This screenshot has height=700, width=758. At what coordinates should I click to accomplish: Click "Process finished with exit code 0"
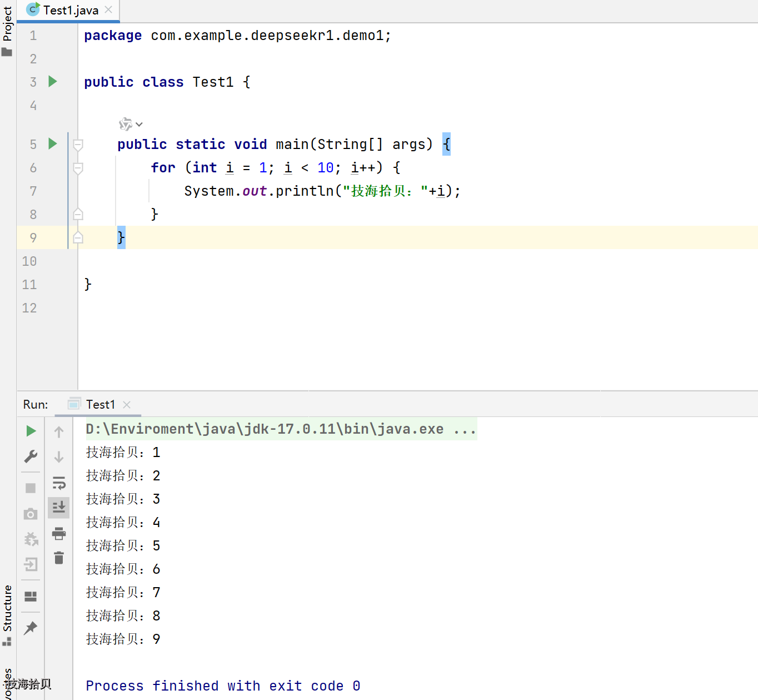pos(223,686)
